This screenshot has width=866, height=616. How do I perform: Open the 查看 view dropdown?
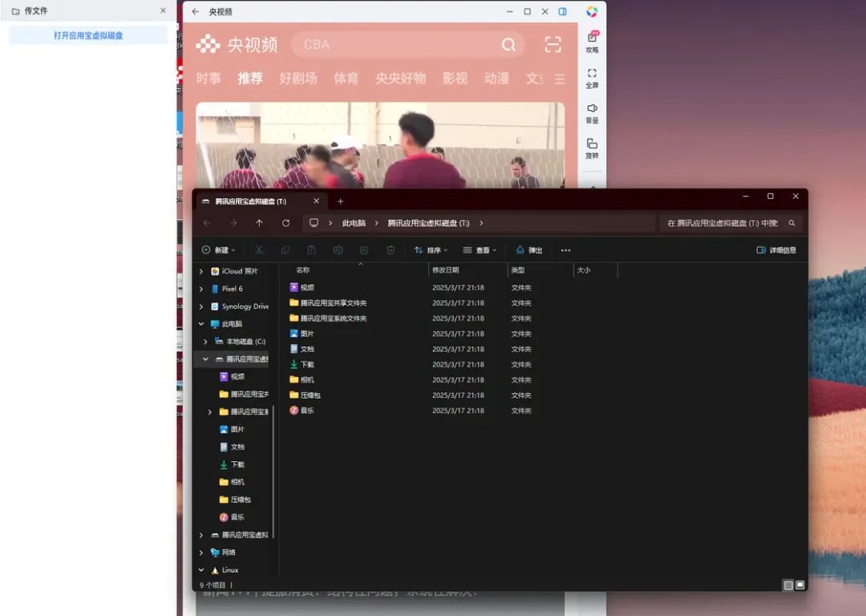point(479,249)
